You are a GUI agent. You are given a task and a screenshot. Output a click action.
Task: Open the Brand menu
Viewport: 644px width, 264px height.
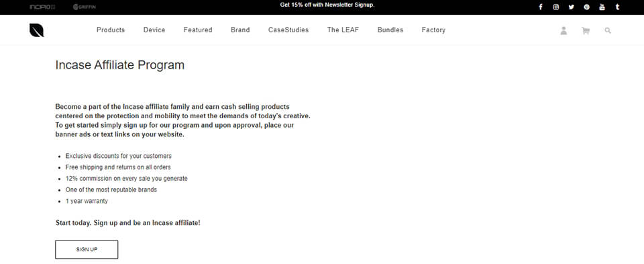click(x=240, y=30)
